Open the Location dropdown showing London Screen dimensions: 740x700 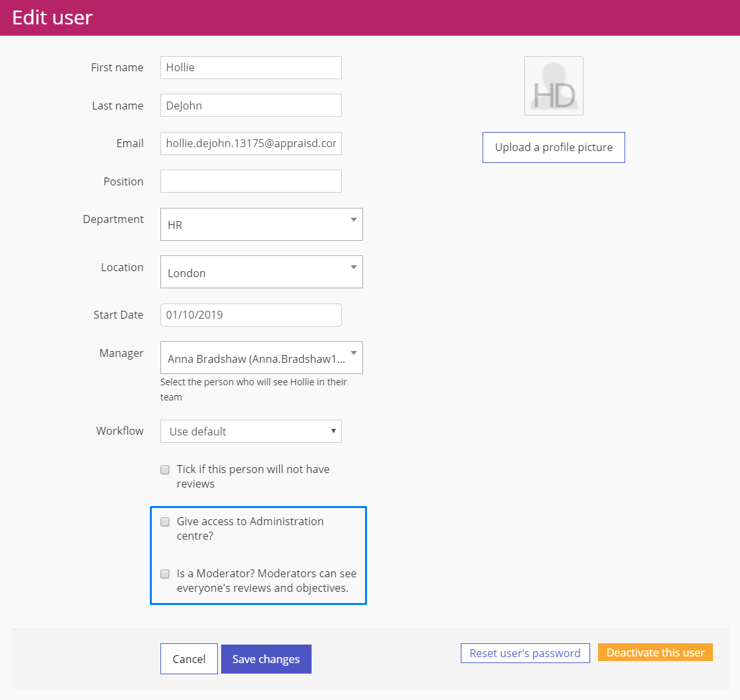coord(261,272)
